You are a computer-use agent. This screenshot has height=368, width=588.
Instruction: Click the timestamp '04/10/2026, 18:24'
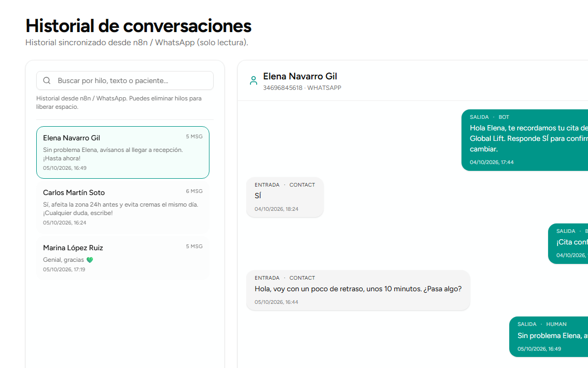pos(276,209)
